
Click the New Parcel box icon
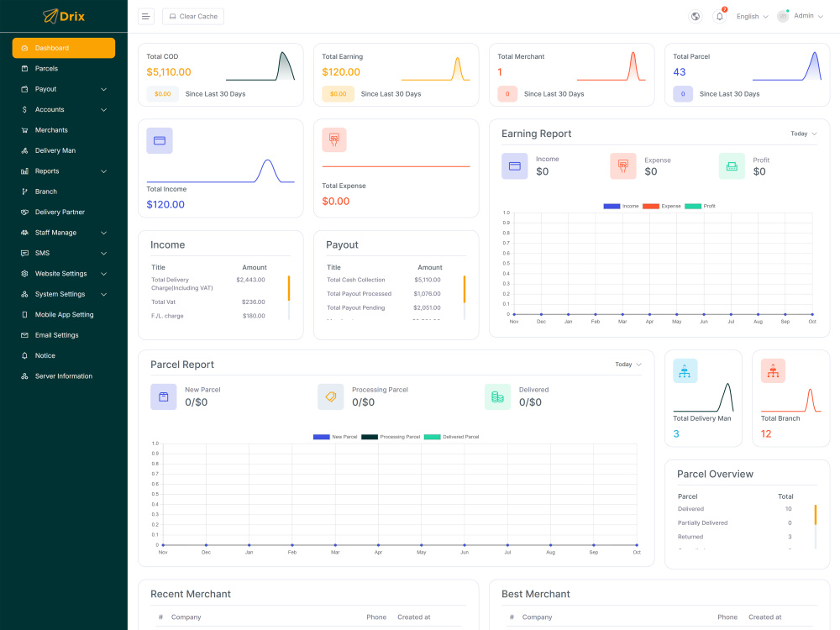(164, 397)
